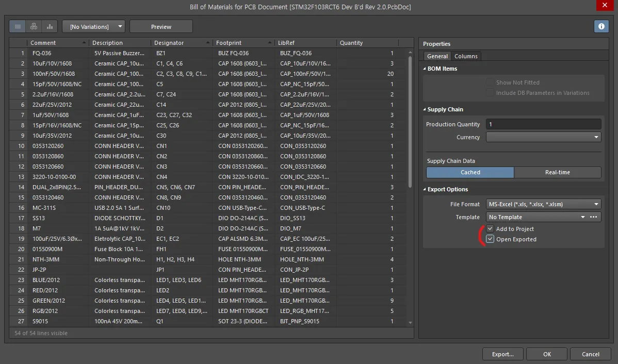Select the Production Quantity input field
Viewport: 618px width, 364px height.
tap(543, 124)
